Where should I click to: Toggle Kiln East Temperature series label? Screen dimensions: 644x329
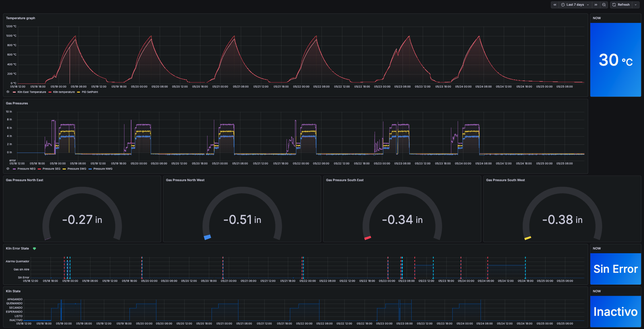click(x=32, y=92)
